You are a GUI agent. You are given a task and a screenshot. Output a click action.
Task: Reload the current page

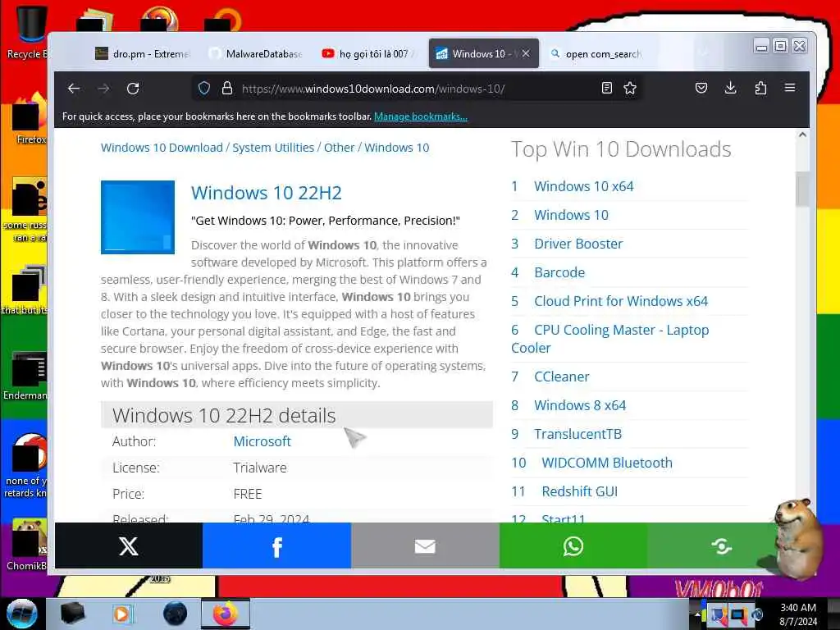(x=133, y=89)
